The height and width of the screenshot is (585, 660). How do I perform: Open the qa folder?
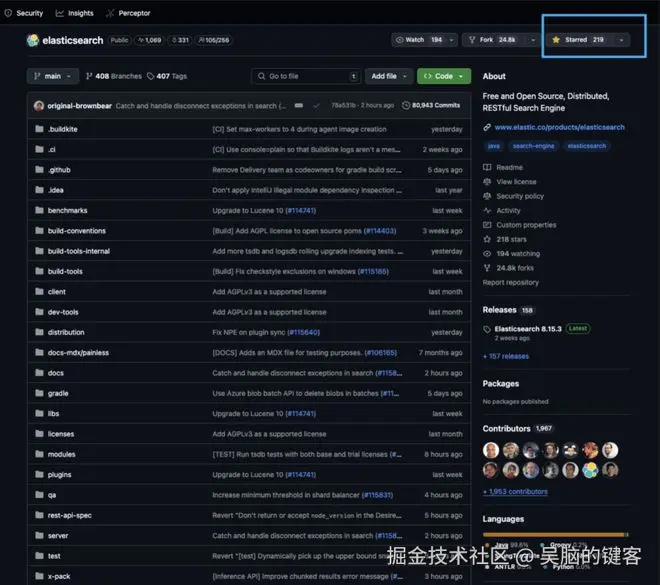52,495
